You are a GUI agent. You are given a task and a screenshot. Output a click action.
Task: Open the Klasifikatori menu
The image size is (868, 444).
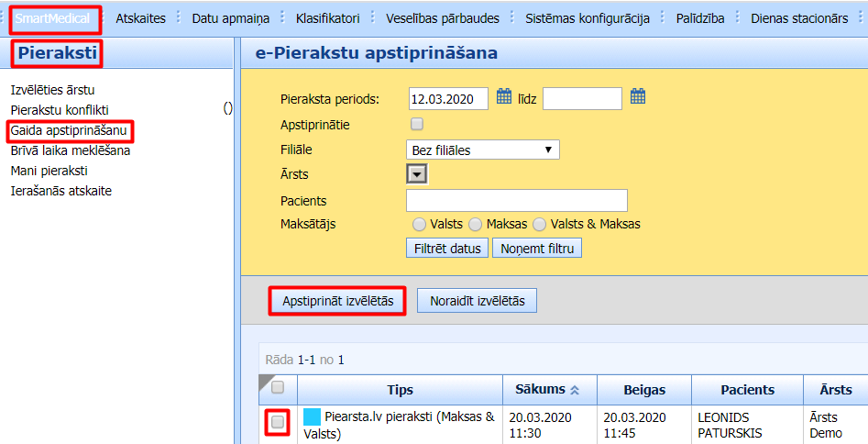pos(327,18)
